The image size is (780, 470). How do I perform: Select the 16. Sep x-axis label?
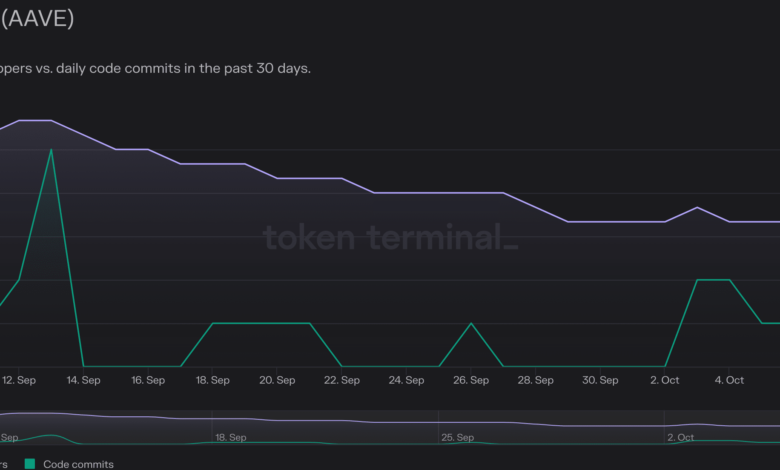pos(148,380)
